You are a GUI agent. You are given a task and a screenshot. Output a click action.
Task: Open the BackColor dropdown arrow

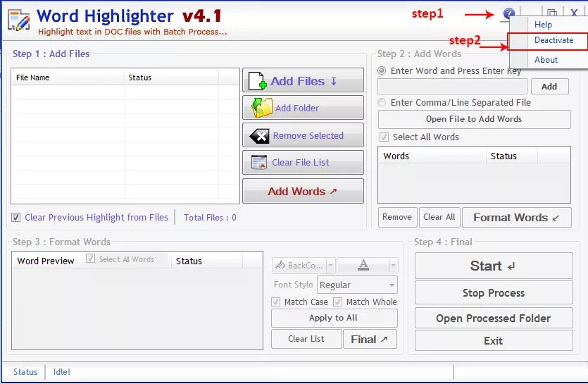[330, 266]
